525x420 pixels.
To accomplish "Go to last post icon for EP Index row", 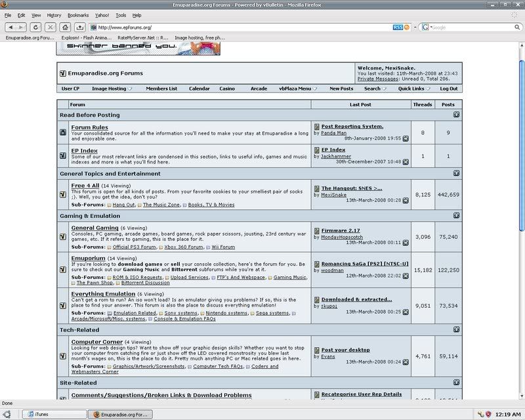I will coord(406,162).
